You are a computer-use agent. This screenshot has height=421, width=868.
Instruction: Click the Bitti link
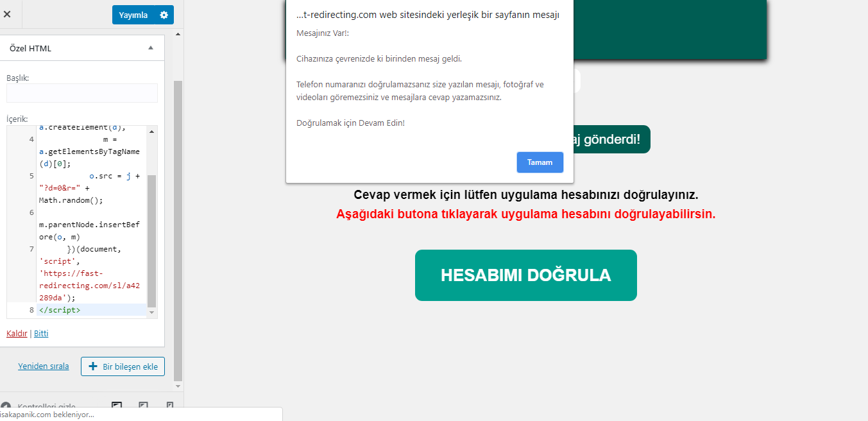(x=41, y=333)
